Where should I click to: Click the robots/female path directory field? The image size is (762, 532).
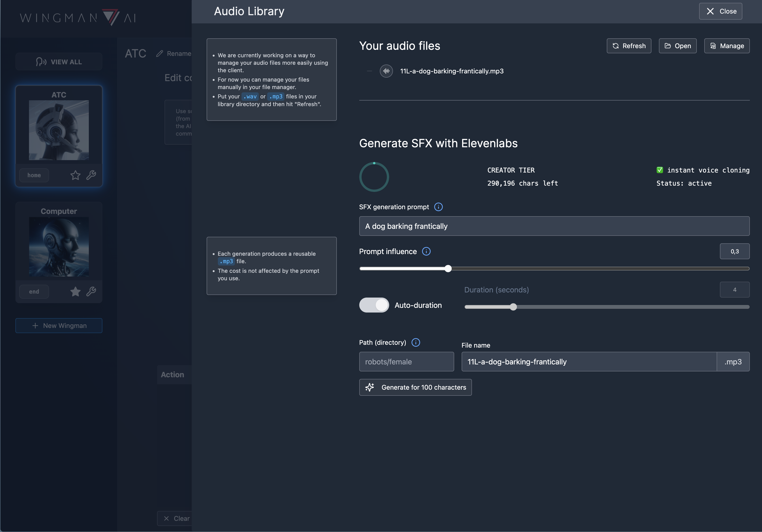(406, 362)
